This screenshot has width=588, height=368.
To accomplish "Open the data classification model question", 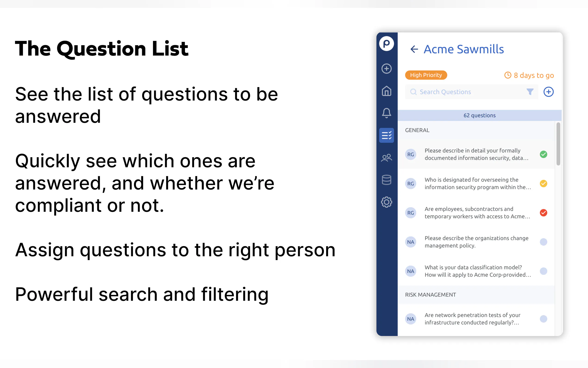I will (x=476, y=271).
